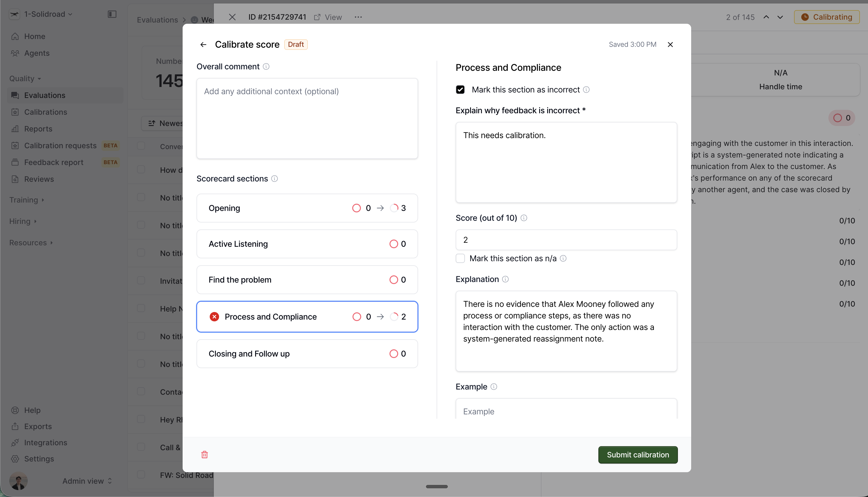Click the Score out of 10 field
This screenshot has height=497, width=868.
566,240
